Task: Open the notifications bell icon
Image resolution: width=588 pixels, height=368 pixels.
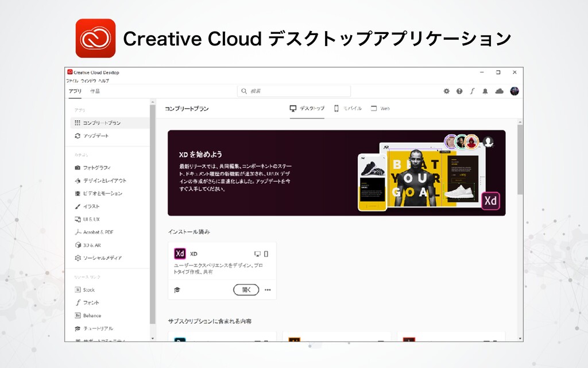Action: tap(485, 91)
